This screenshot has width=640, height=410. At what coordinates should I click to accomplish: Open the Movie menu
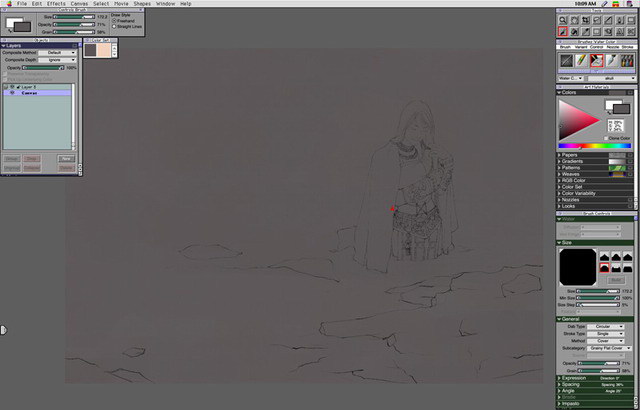click(x=121, y=4)
